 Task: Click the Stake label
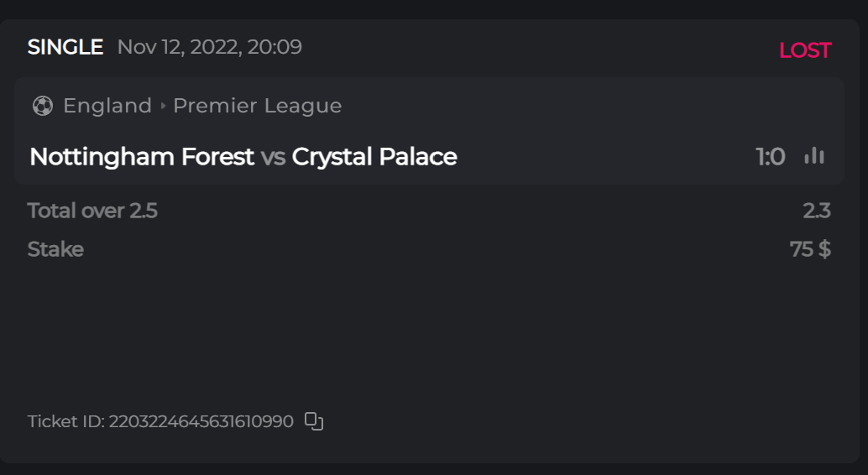(x=55, y=249)
